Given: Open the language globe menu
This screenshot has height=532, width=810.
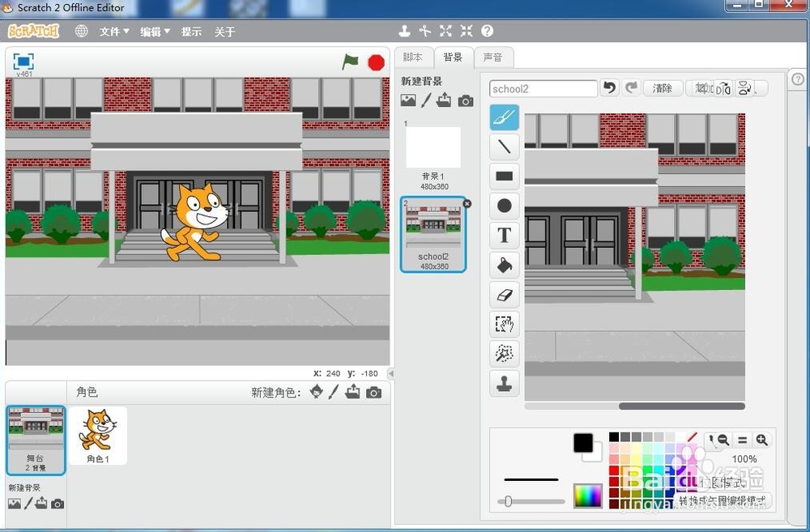Looking at the screenshot, I should click(x=82, y=31).
